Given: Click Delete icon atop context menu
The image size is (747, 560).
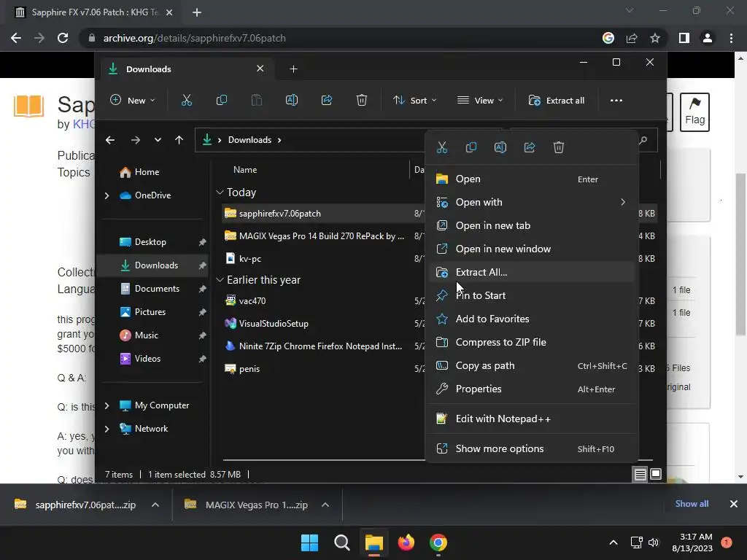Looking at the screenshot, I should [x=558, y=147].
